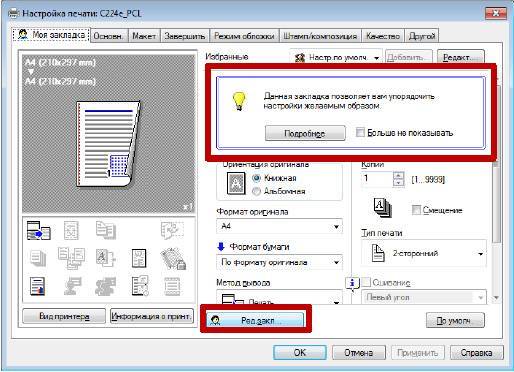Open the Макет tab

coord(144,36)
